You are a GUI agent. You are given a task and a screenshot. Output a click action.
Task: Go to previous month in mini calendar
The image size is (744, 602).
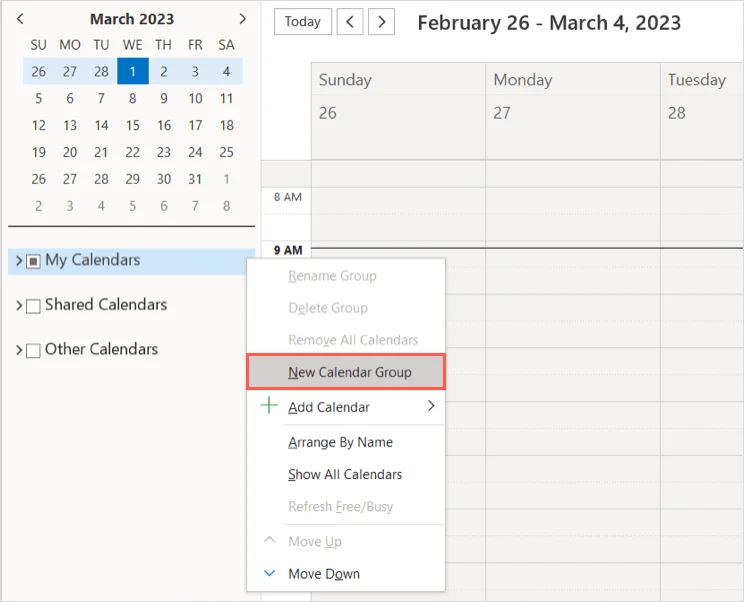[x=20, y=19]
